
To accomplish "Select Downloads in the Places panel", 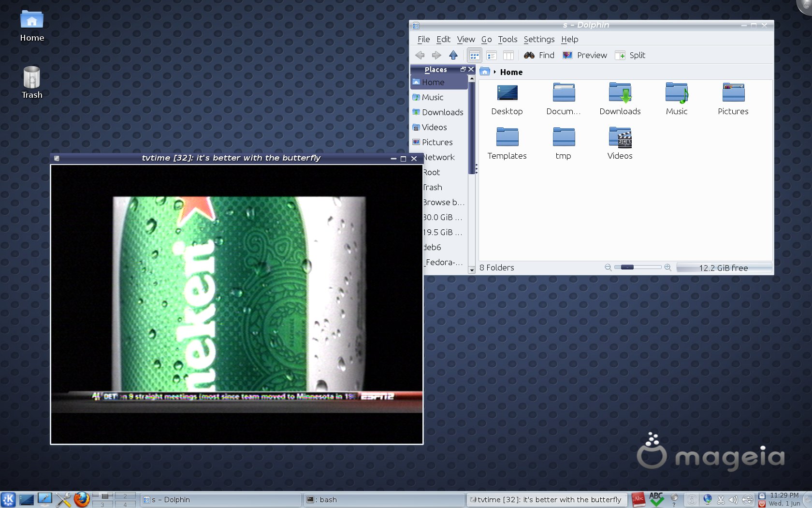I will point(442,112).
